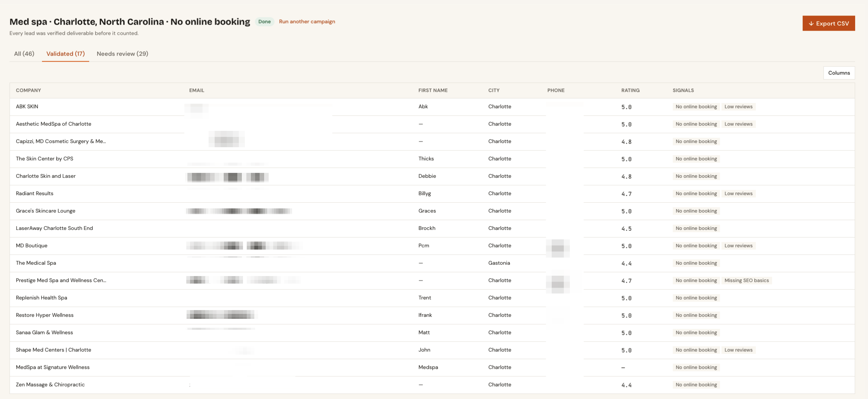
Task: Select the Validated (17) tab
Action: 65,54
